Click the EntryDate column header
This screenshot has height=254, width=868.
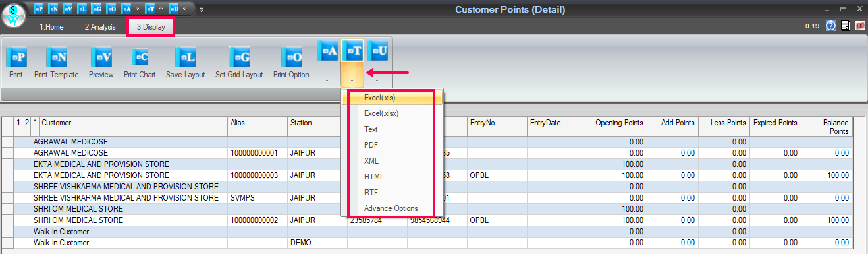coord(557,127)
